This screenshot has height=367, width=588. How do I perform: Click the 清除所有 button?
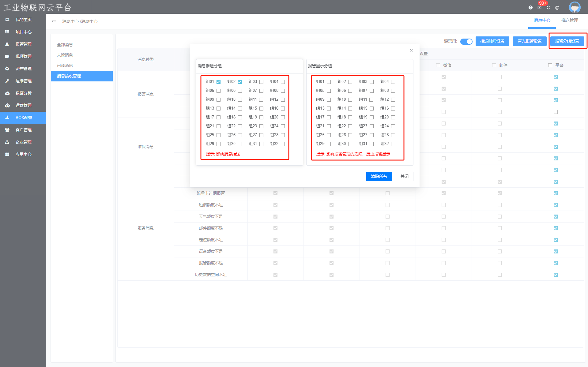(x=379, y=176)
